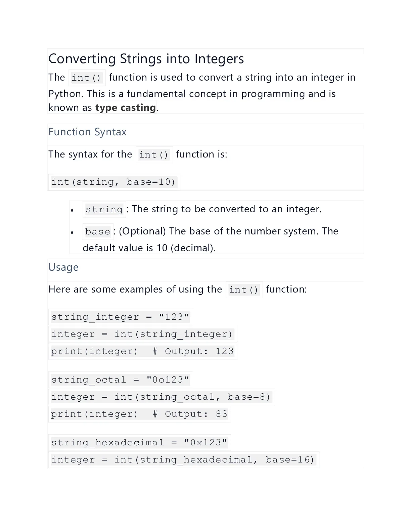Click the Usage section heading
The width and height of the screenshot is (411, 532).
(x=63, y=267)
